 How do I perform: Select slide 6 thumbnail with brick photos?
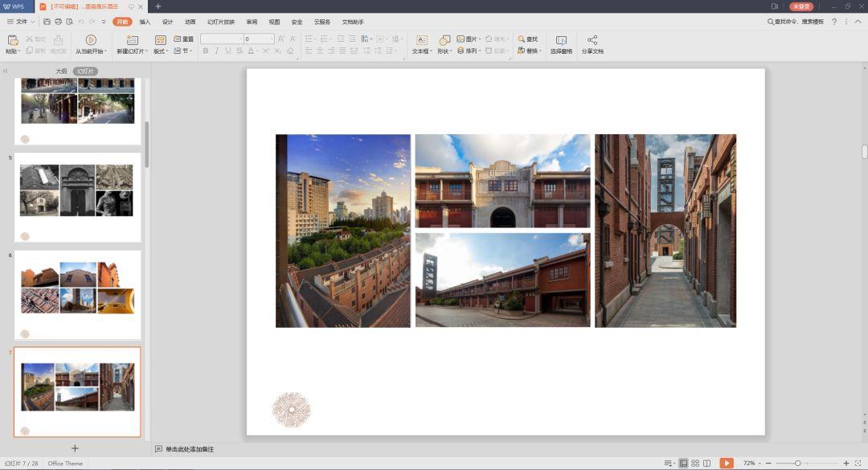click(x=77, y=295)
